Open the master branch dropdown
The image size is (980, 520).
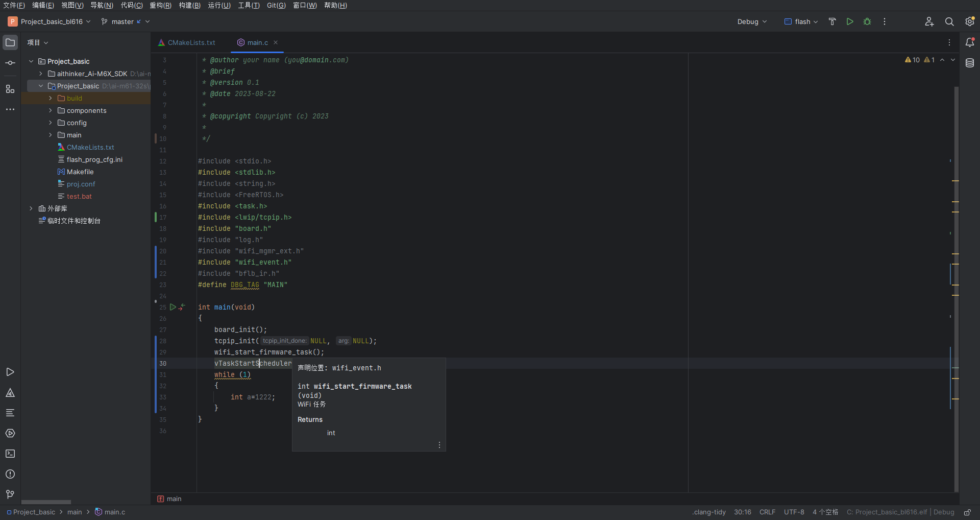126,21
